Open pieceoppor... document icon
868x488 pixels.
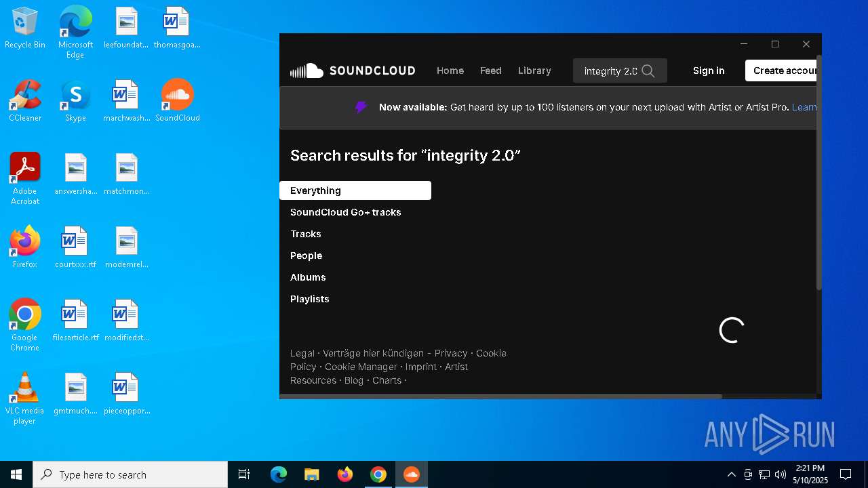(x=126, y=394)
